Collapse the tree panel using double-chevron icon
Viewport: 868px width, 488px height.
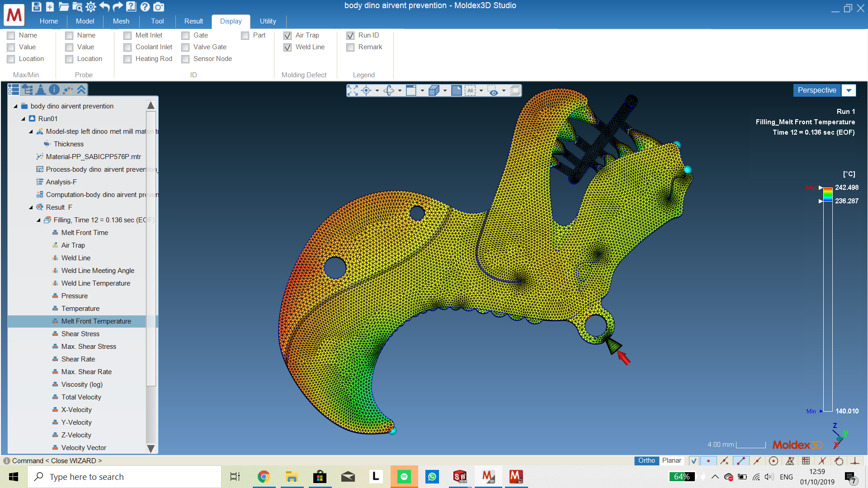point(81,89)
